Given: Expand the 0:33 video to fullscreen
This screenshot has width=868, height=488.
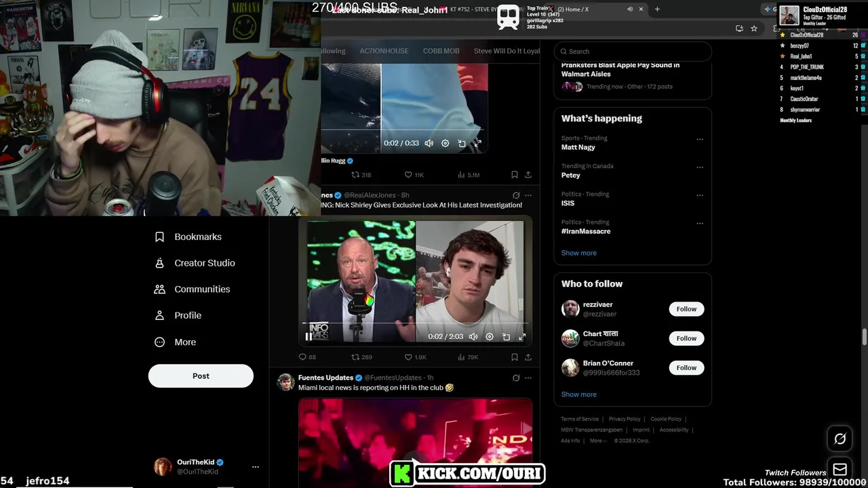Looking at the screenshot, I should pyautogui.click(x=477, y=143).
